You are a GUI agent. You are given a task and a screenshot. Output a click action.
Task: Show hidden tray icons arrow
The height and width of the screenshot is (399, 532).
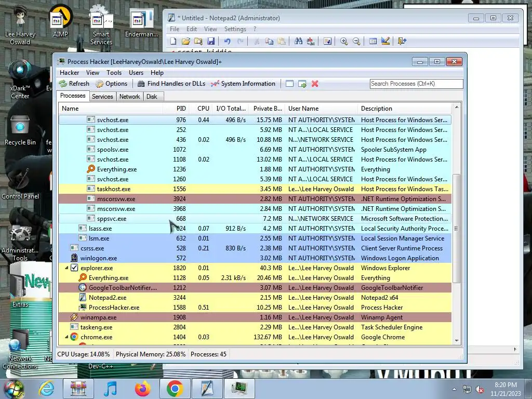coord(454,389)
